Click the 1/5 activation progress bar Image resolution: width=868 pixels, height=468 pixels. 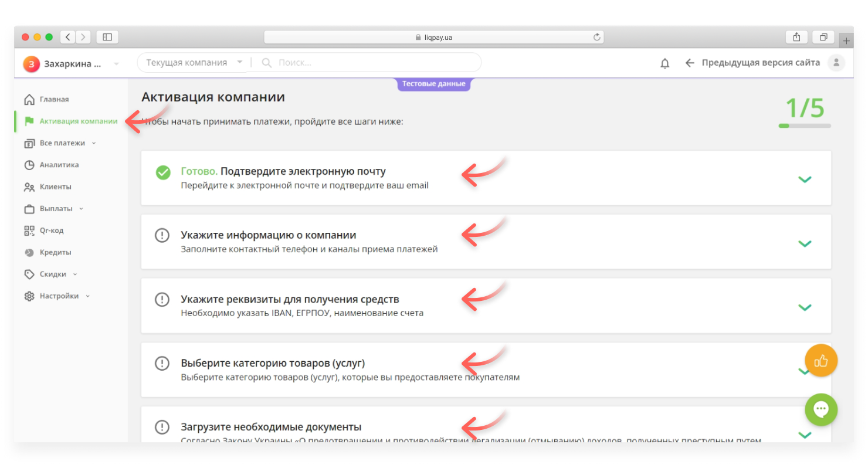coord(804,125)
